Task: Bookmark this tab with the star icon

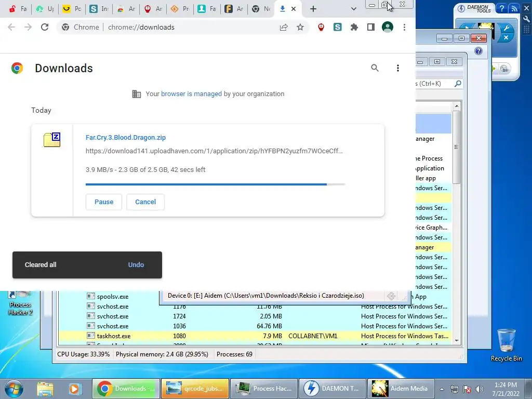Action: click(300, 27)
